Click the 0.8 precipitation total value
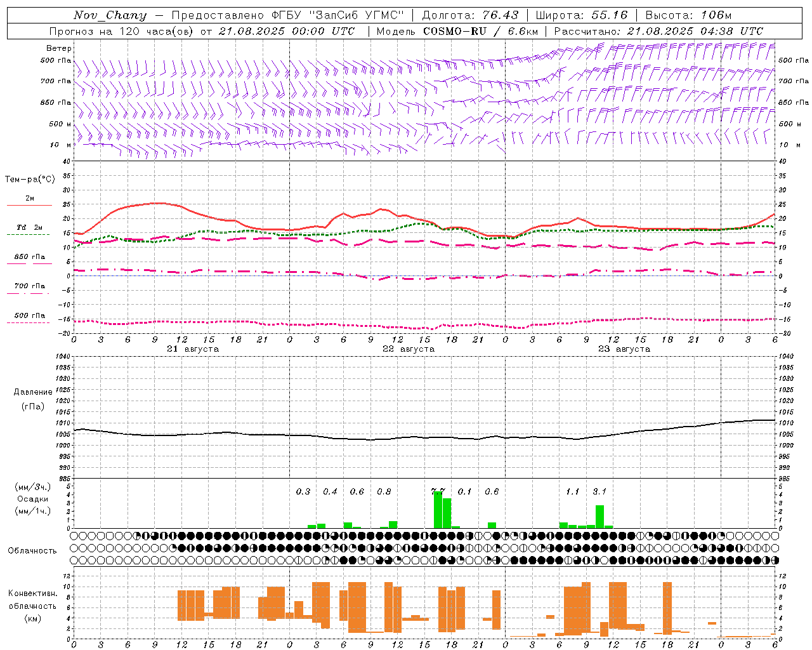The width and height of the screenshot is (812, 650). pos(384,492)
